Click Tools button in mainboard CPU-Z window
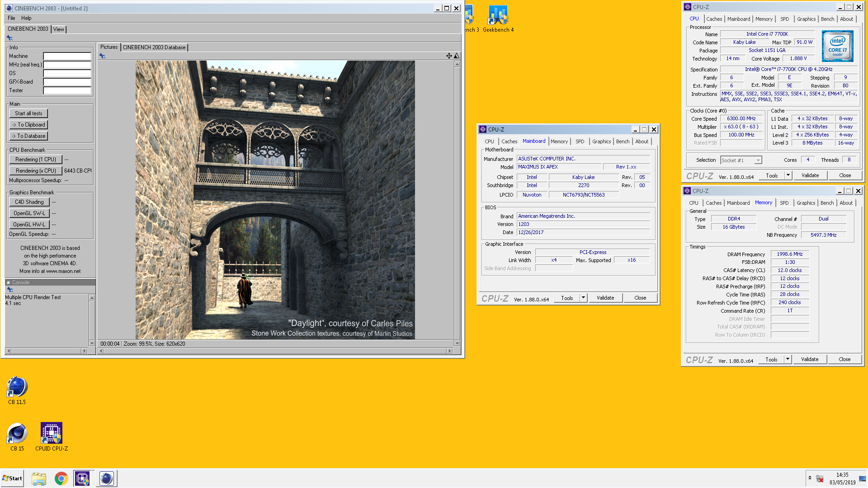The width and height of the screenshot is (868, 488). coord(567,298)
